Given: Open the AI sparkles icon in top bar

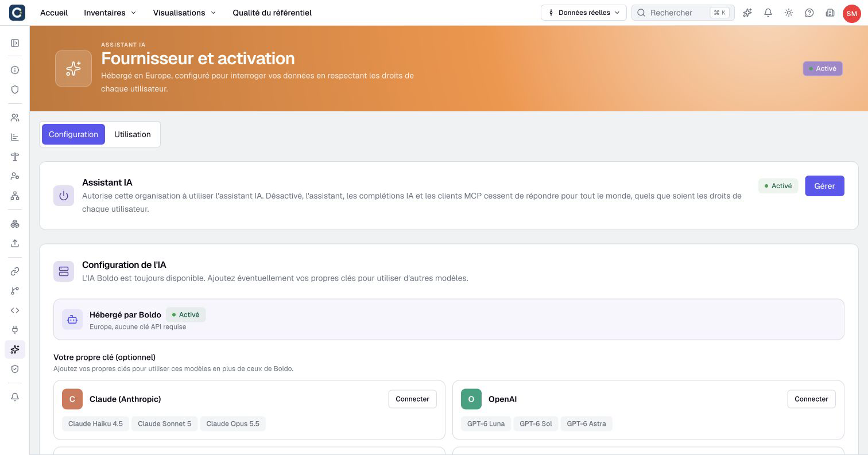Looking at the screenshot, I should point(747,13).
